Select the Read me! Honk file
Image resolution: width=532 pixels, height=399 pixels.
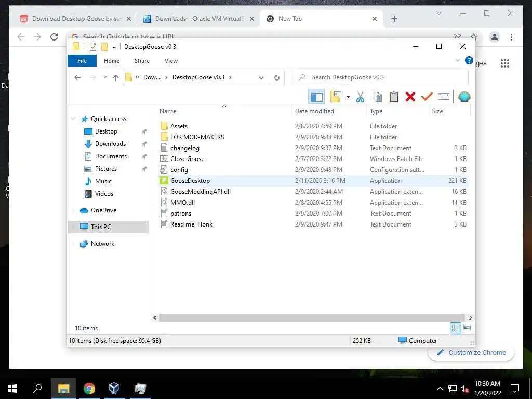(x=191, y=224)
